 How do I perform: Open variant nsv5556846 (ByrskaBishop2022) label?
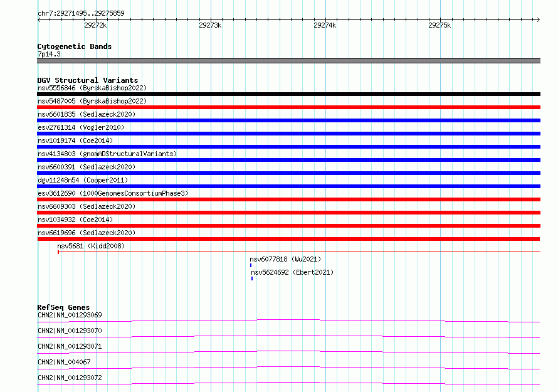(x=92, y=88)
